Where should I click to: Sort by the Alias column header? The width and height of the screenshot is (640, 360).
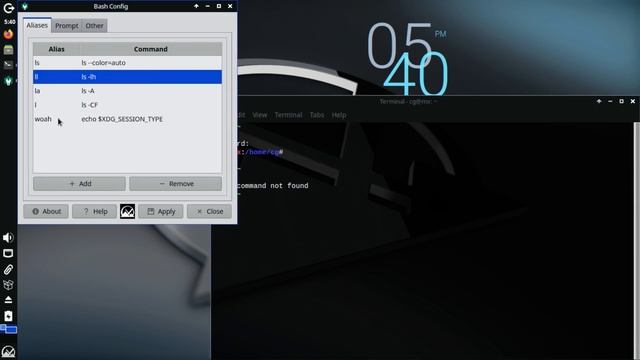coord(56,49)
